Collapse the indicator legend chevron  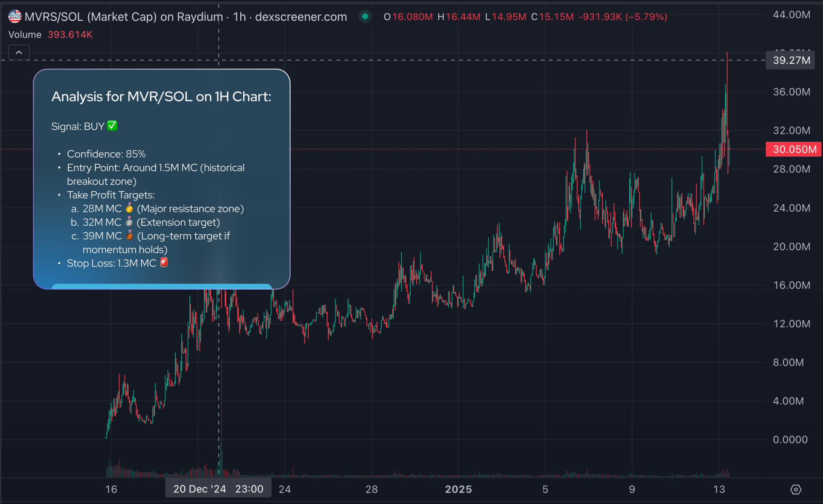19,53
